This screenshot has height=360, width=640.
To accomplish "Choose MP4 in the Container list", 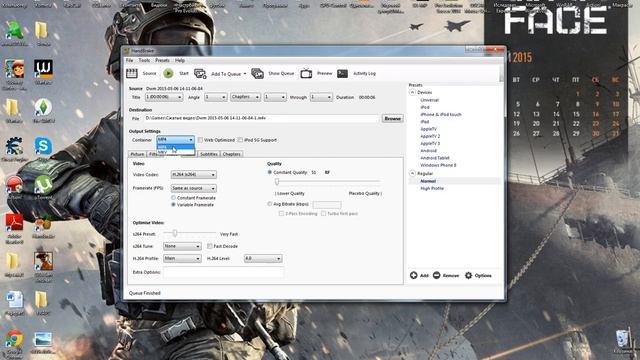I will point(176,147).
